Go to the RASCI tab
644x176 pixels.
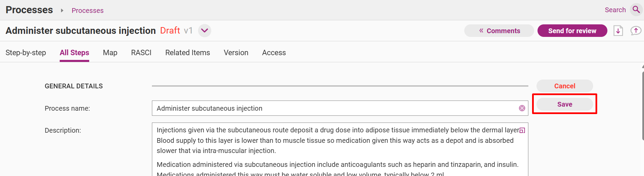tap(141, 52)
